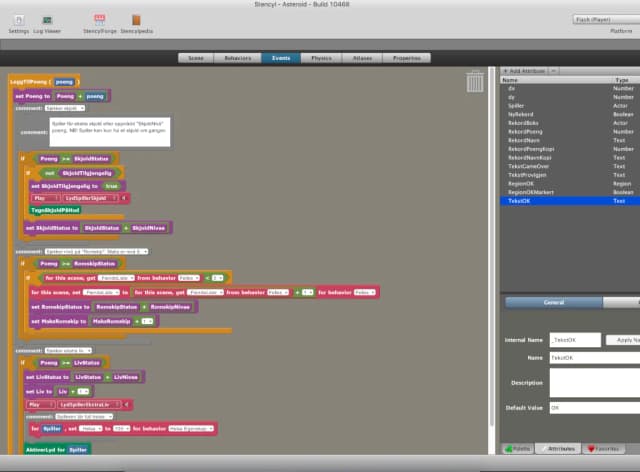Viewport: 640px width, 472px height.
Task: Select the Events tab
Action: tap(281, 58)
